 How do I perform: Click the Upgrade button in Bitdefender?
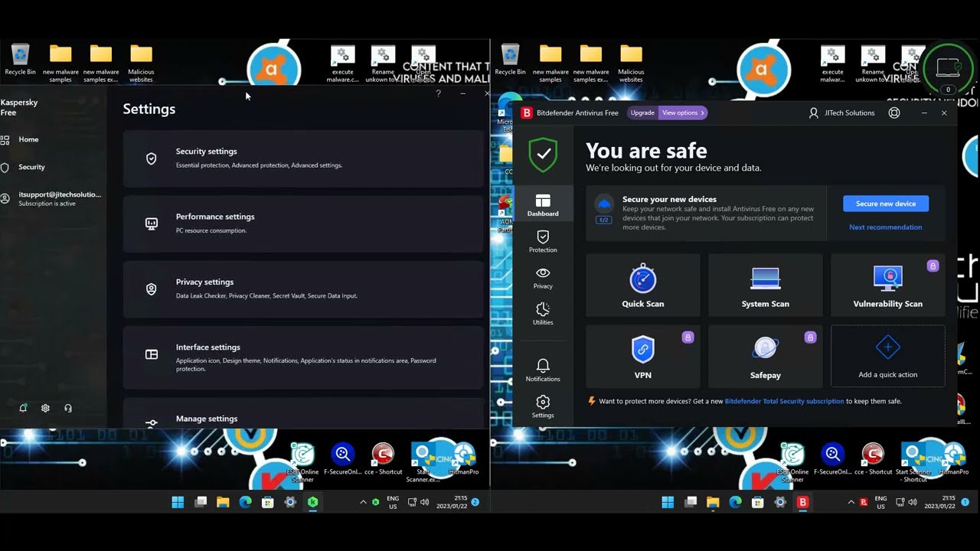point(642,112)
